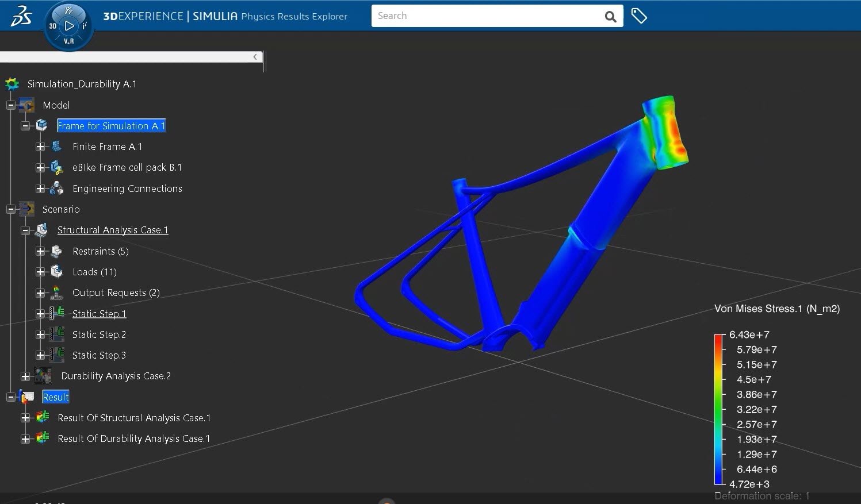Click the 3DS logo in the top corner
This screenshot has width=861, height=504.
(20, 15)
